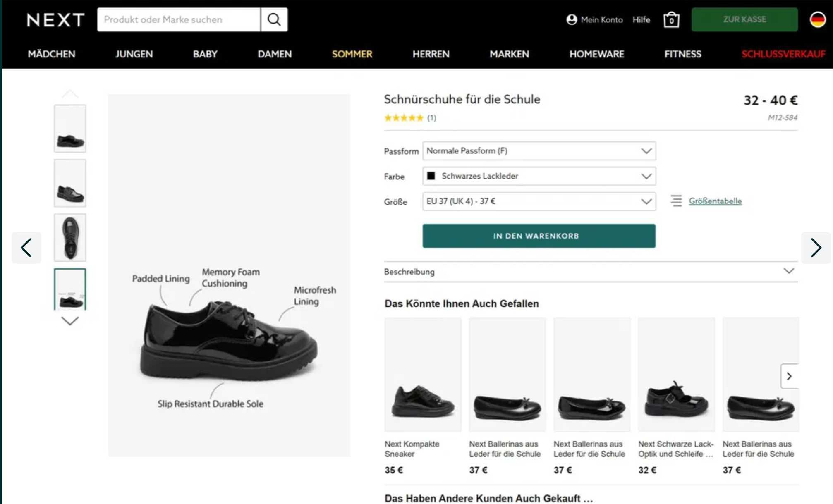This screenshot has width=833, height=504.
Task: Expand the Beschreibung section
Action: (590, 272)
